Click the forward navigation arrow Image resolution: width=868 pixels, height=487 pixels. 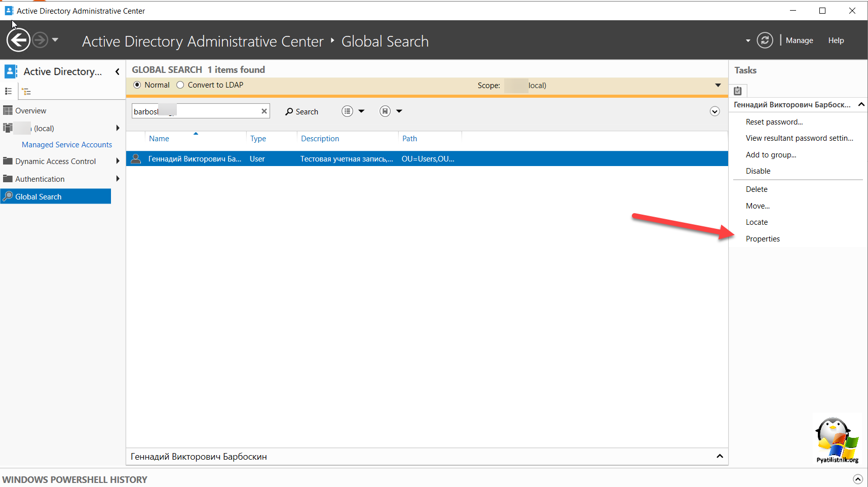click(40, 40)
